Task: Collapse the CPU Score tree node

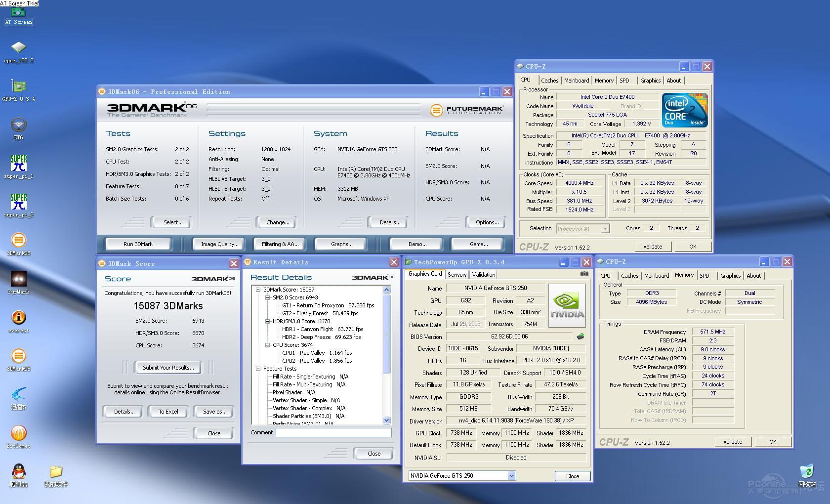Action: [x=267, y=345]
